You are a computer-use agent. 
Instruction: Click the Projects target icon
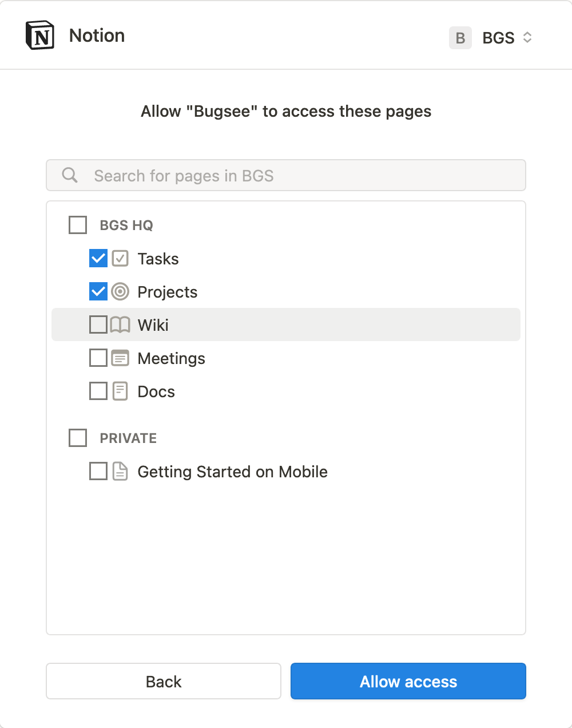(120, 291)
